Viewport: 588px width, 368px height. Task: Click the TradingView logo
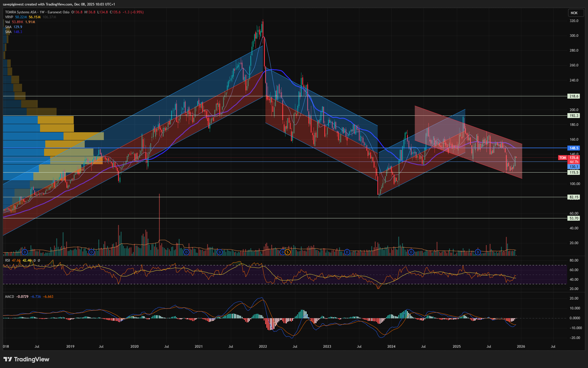(x=27, y=359)
